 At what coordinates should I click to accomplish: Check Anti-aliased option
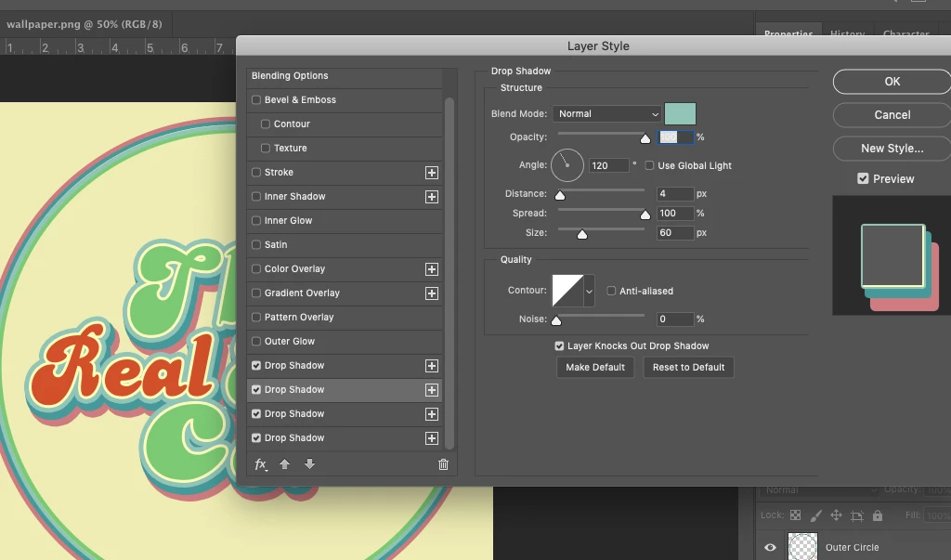tap(611, 292)
